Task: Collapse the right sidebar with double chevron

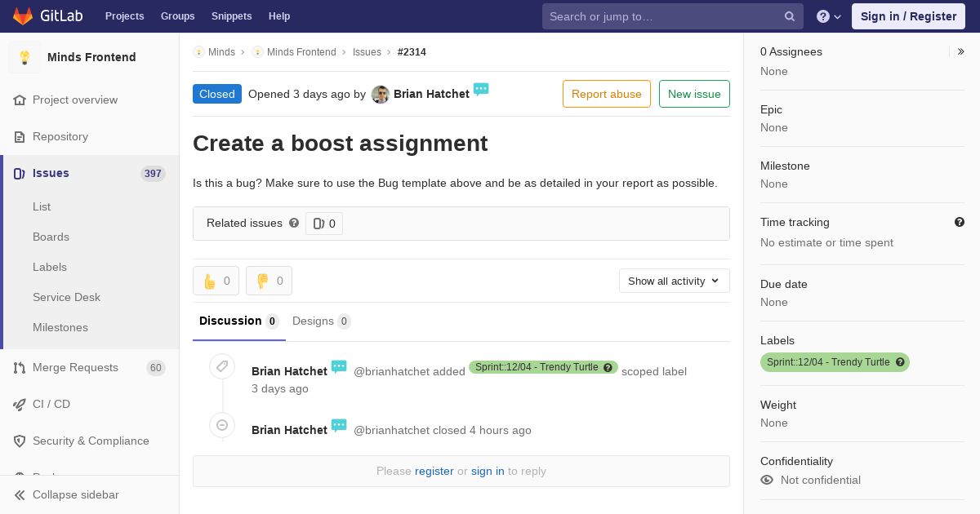Action: click(961, 51)
